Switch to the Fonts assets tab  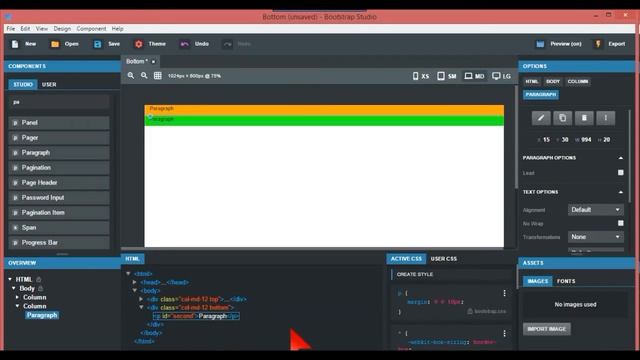566,281
